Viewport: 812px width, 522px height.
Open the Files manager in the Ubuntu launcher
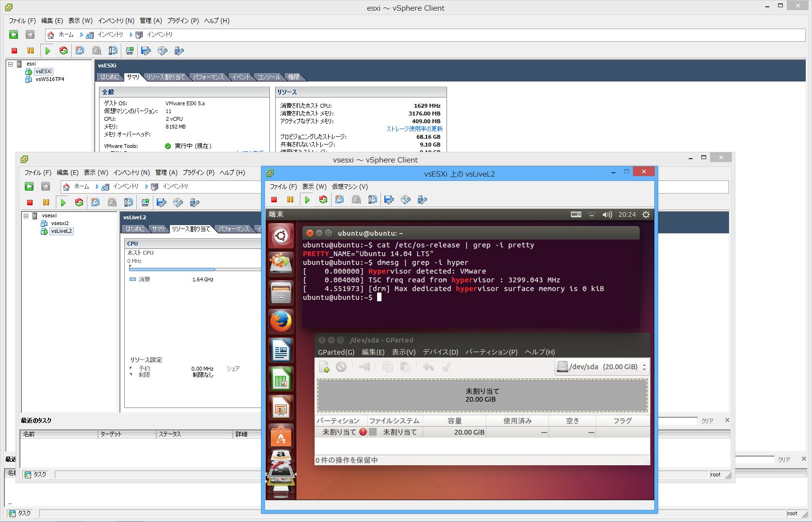[x=281, y=293]
